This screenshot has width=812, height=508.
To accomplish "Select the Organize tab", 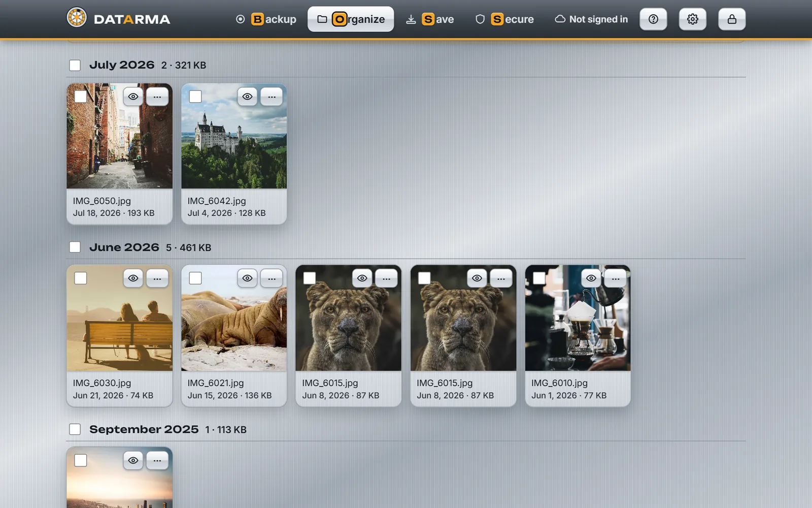I will coord(351,19).
